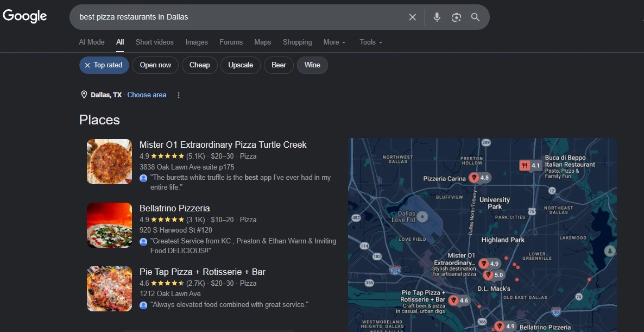Click the magnifying glass search icon
Viewport: 644px width, 332px height.
[475, 17]
